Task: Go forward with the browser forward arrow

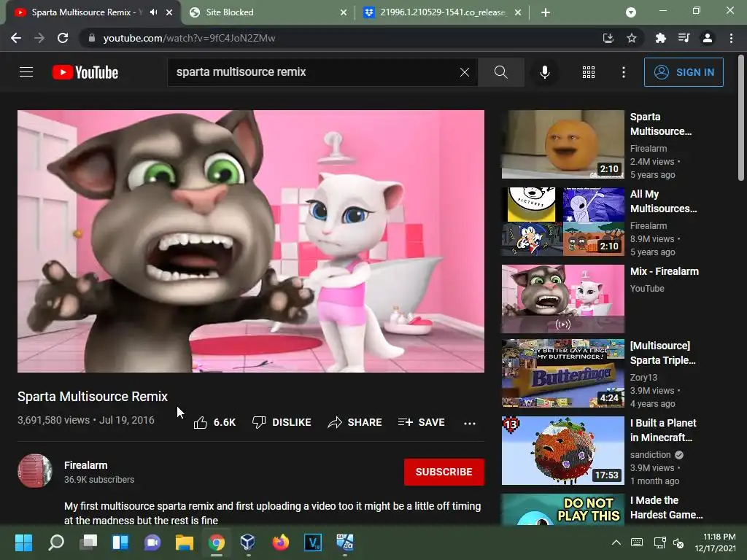Action: point(39,38)
